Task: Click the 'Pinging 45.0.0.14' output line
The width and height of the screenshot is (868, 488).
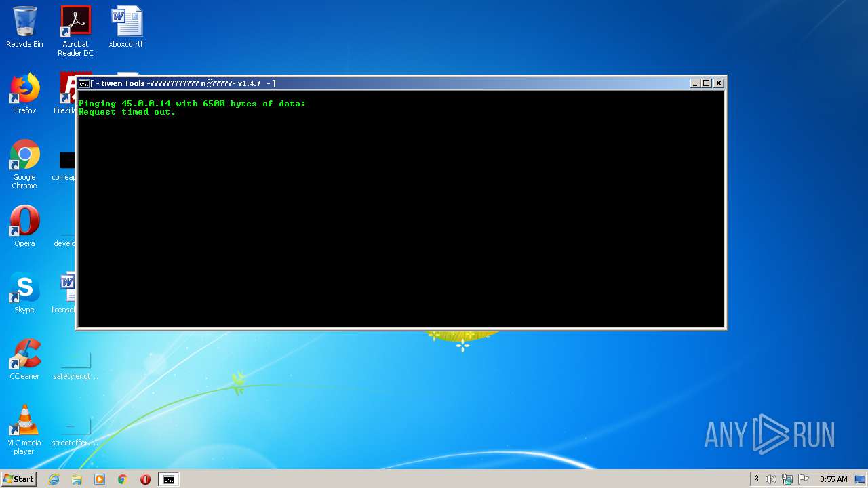Action: point(192,104)
